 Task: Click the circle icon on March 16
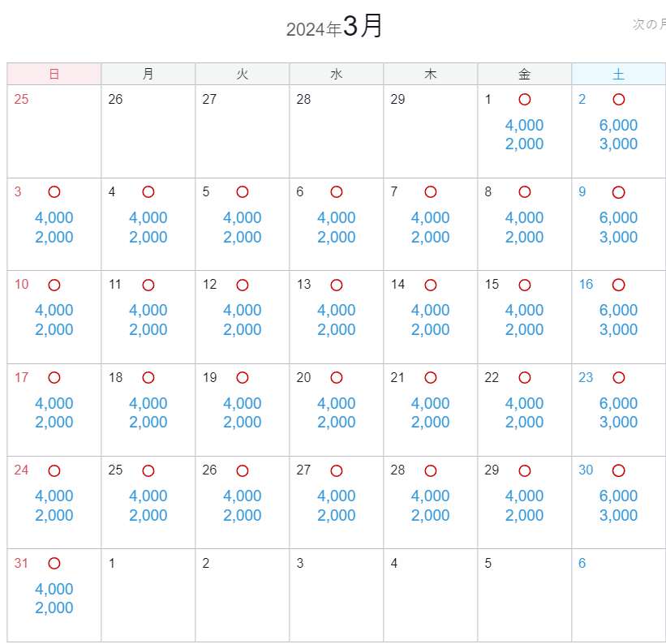point(619,285)
